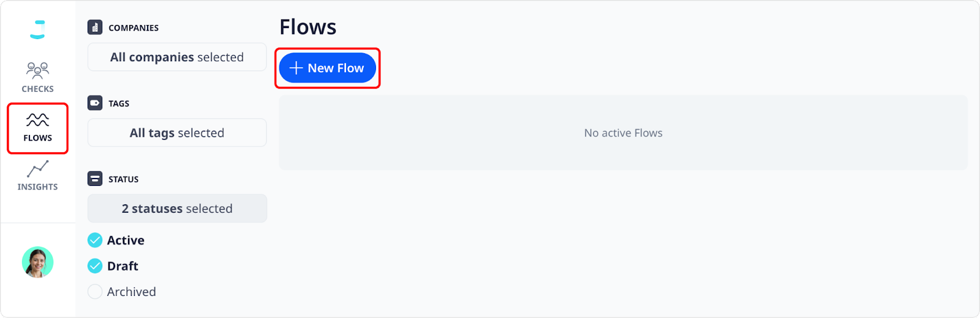Click the No active Flows panel
Viewport: 980px width, 318px height.
pos(624,133)
